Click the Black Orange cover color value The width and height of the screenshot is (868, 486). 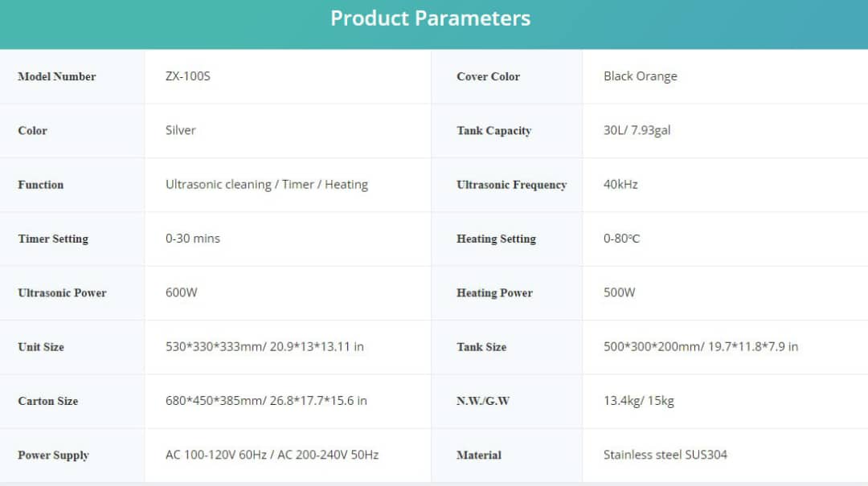[640, 76]
